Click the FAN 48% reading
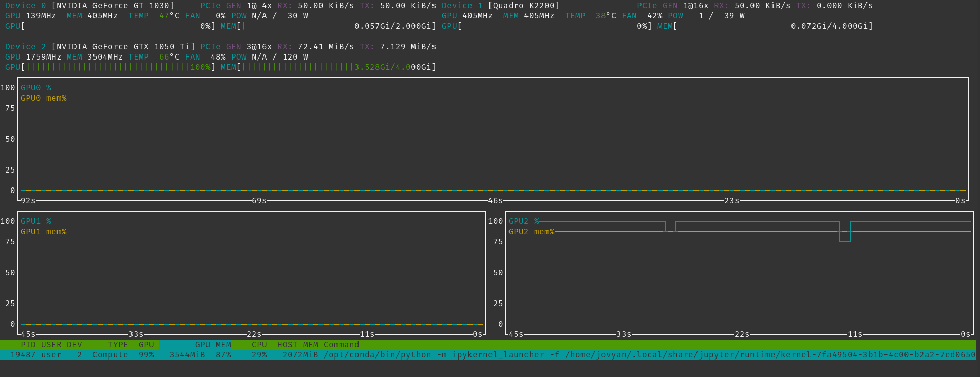The width and height of the screenshot is (980, 377). 205,57
